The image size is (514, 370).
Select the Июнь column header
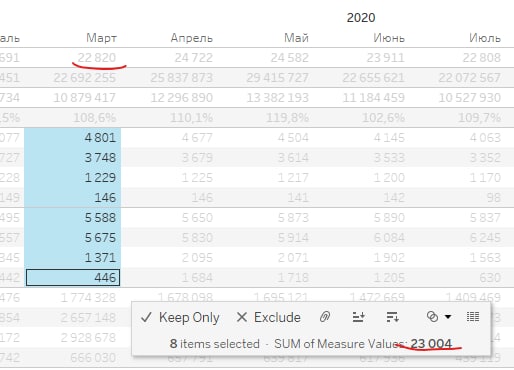pyautogui.click(x=389, y=38)
